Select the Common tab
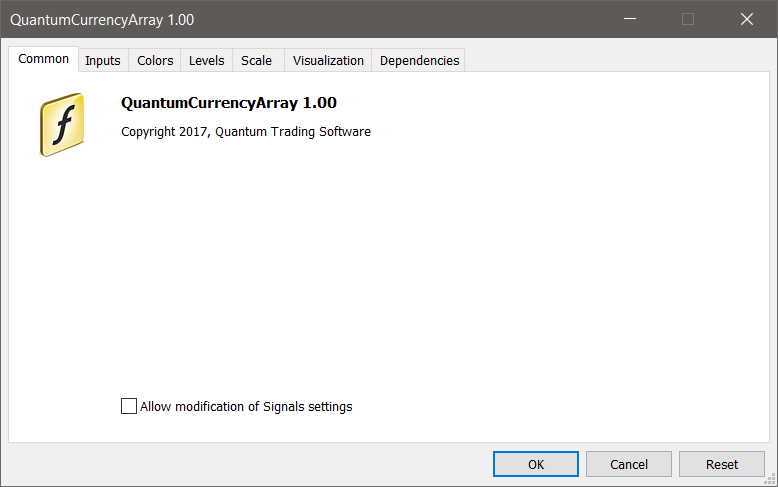 coord(44,59)
